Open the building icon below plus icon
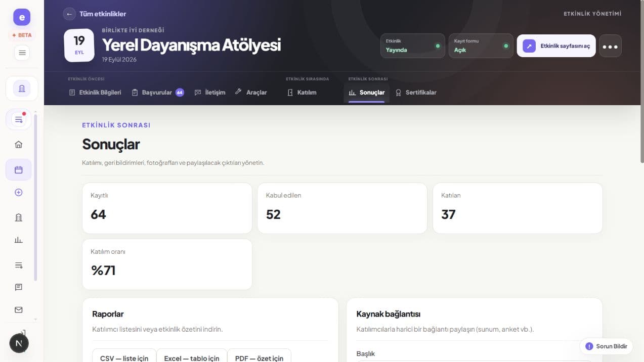The width and height of the screenshot is (644, 362). [x=19, y=217]
